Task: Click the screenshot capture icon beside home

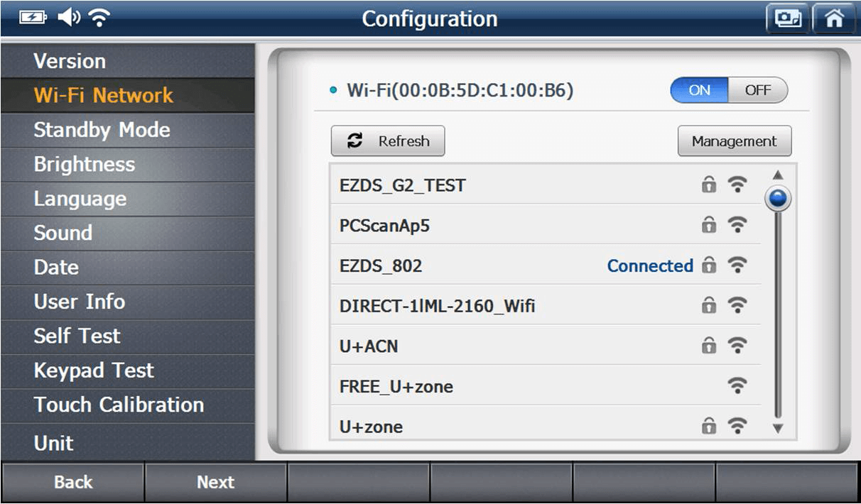Action: [x=788, y=18]
